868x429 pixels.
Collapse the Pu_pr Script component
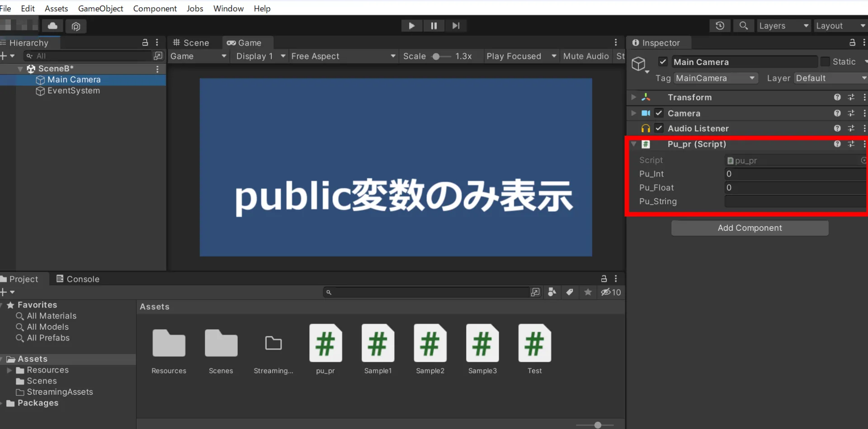coord(634,144)
